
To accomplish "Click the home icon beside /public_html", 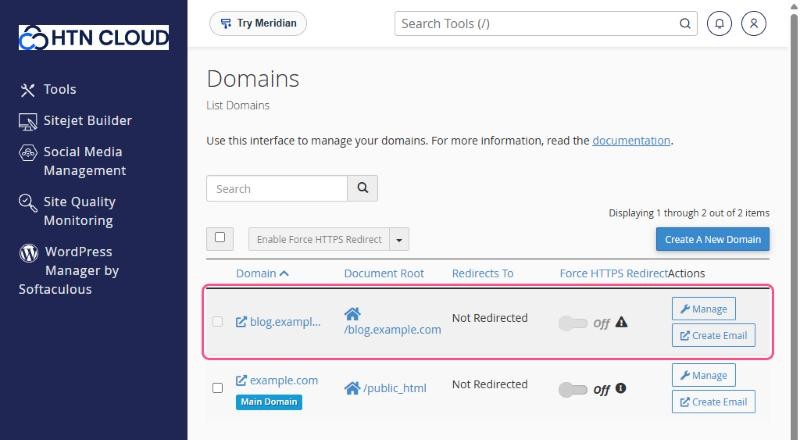I will click(352, 388).
